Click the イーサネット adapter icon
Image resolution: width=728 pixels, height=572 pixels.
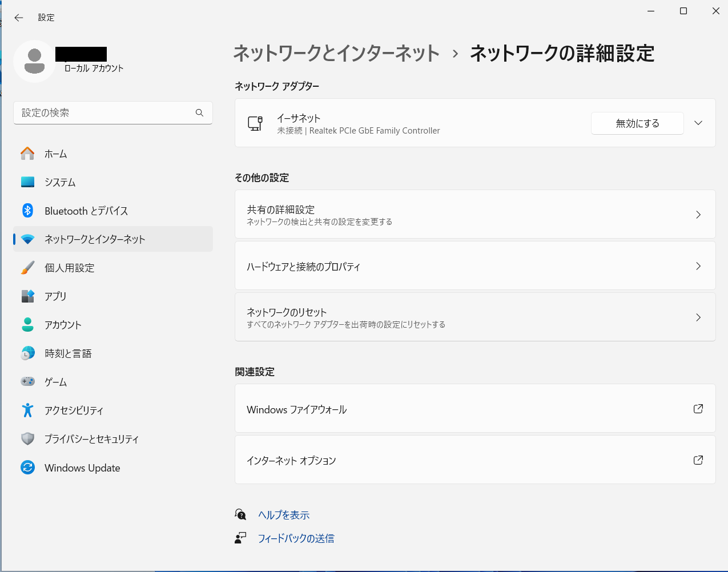[x=255, y=123]
